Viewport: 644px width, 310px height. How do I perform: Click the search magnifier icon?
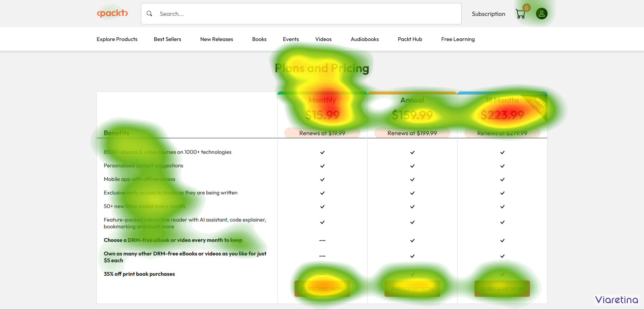point(149,14)
